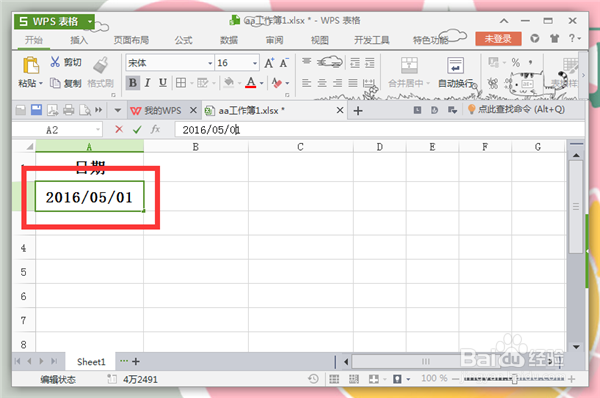Open the 公式 ribbon tab
This screenshot has width=600, height=398.
tap(183, 40)
